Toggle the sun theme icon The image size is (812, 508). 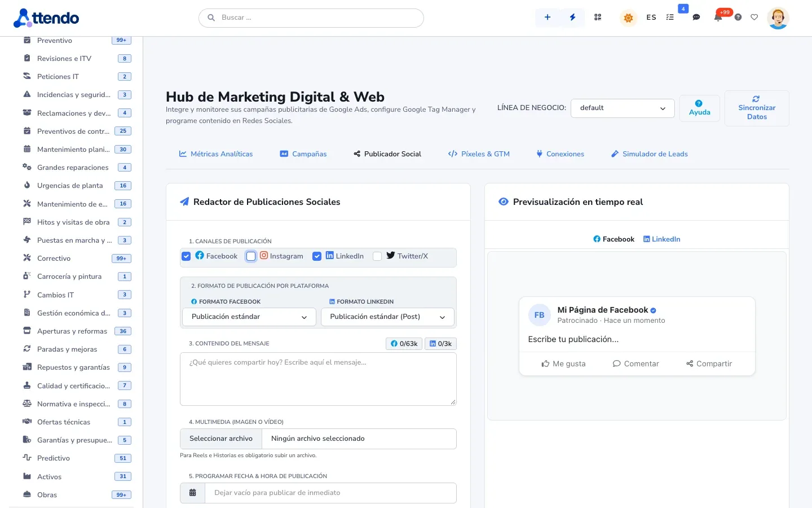pyautogui.click(x=628, y=18)
